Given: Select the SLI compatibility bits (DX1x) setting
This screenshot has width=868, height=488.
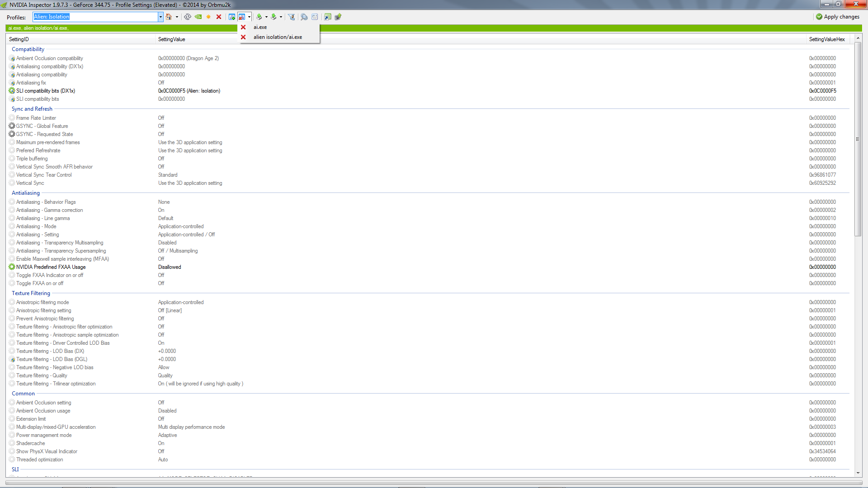Looking at the screenshot, I should pyautogui.click(x=46, y=91).
